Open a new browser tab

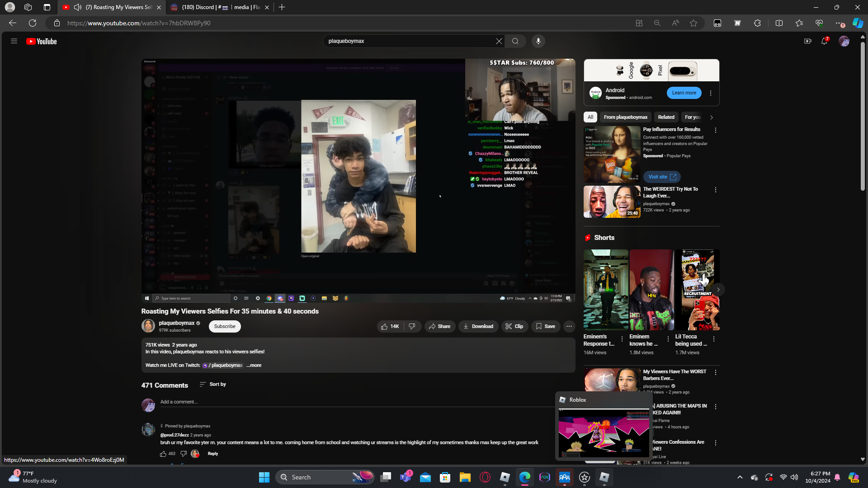[282, 7]
